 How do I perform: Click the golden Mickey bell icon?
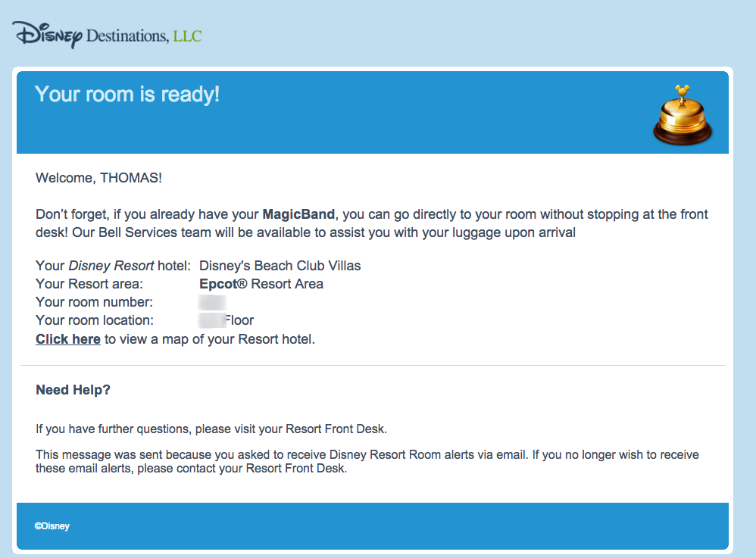pos(683,115)
